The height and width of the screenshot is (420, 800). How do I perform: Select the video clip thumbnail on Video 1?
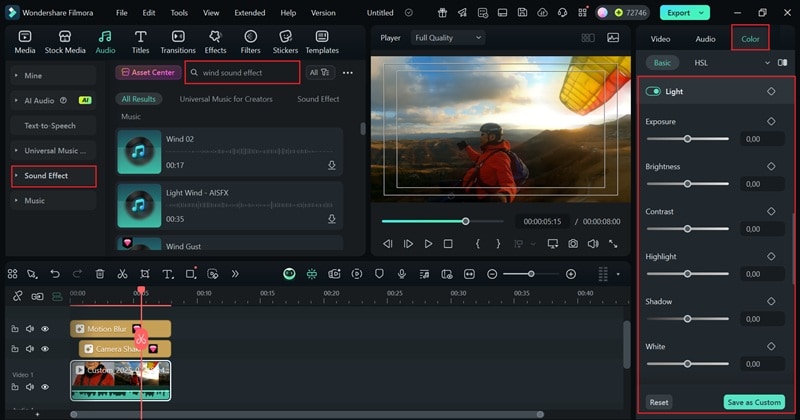pos(120,380)
